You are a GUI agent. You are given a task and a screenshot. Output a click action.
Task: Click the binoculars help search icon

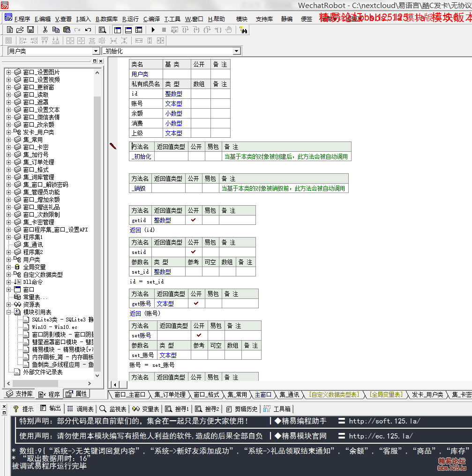[x=243, y=30]
